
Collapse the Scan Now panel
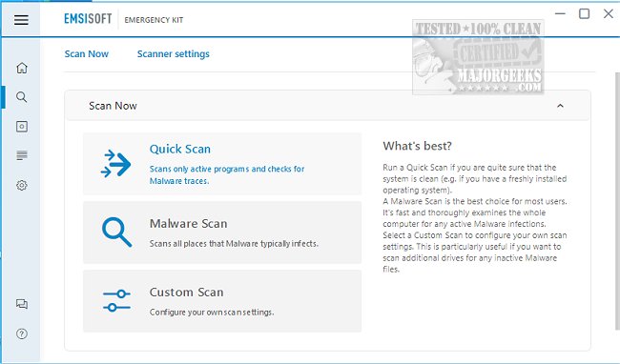tap(560, 106)
